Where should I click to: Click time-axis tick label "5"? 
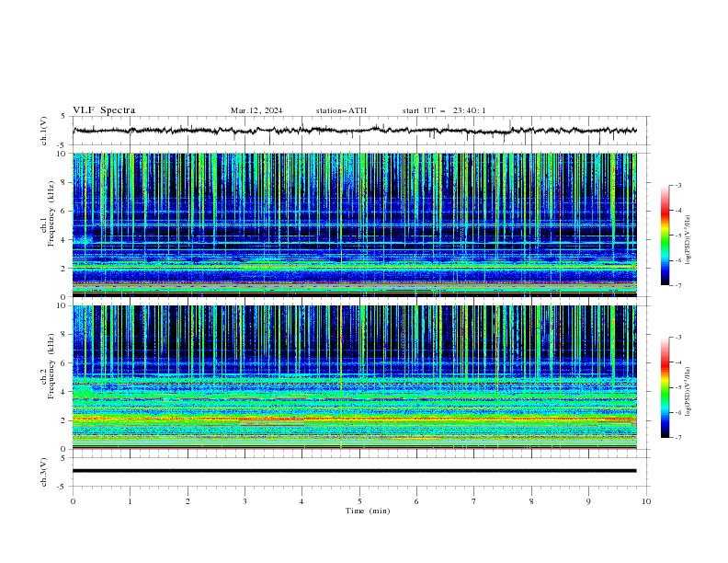pyautogui.click(x=359, y=501)
